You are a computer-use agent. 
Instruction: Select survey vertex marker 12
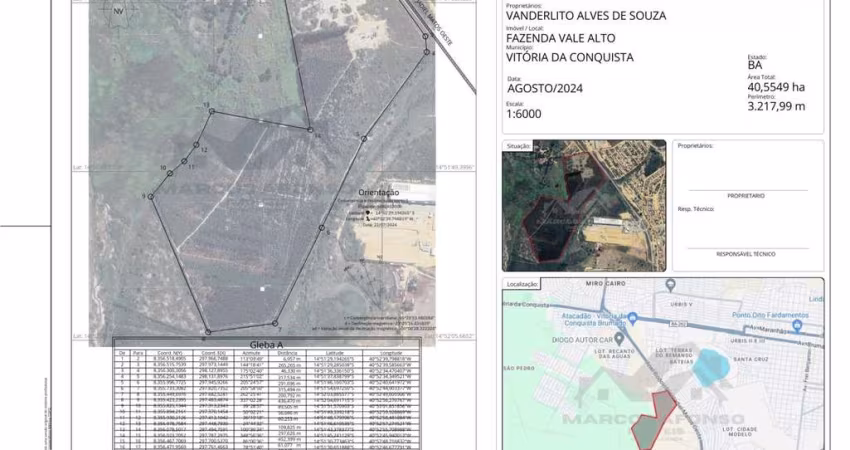(x=196, y=145)
